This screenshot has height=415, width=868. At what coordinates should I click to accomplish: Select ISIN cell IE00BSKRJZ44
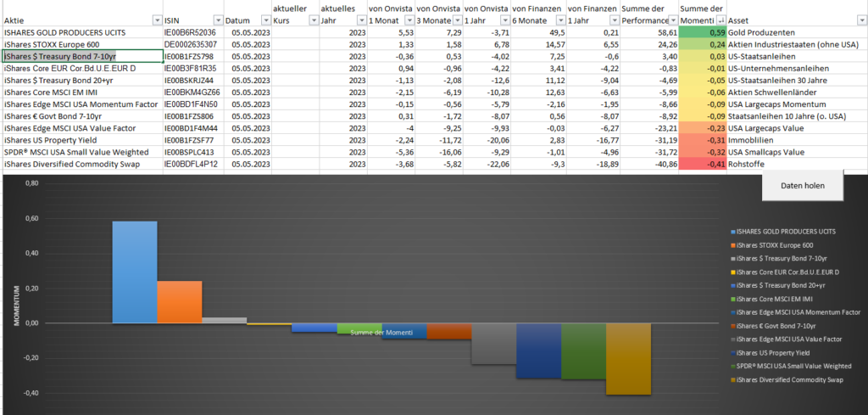pyautogui.click(x=193, y=81)
